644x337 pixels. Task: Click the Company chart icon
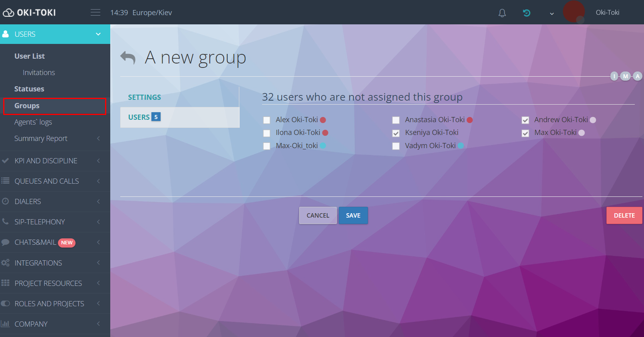(x=6, y=323)
